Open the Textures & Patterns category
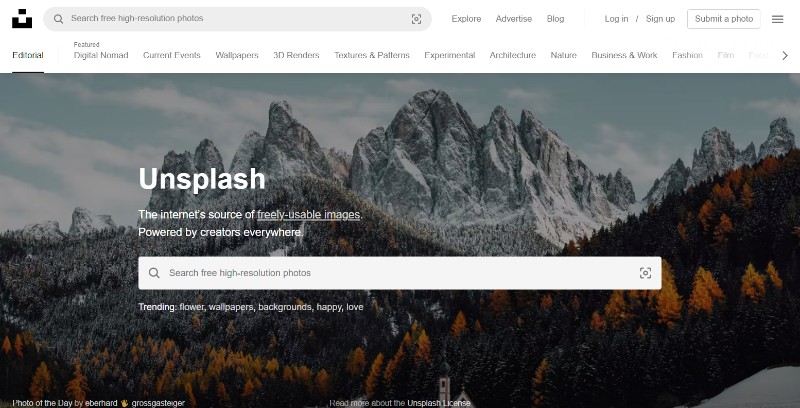 pos(372,55)
